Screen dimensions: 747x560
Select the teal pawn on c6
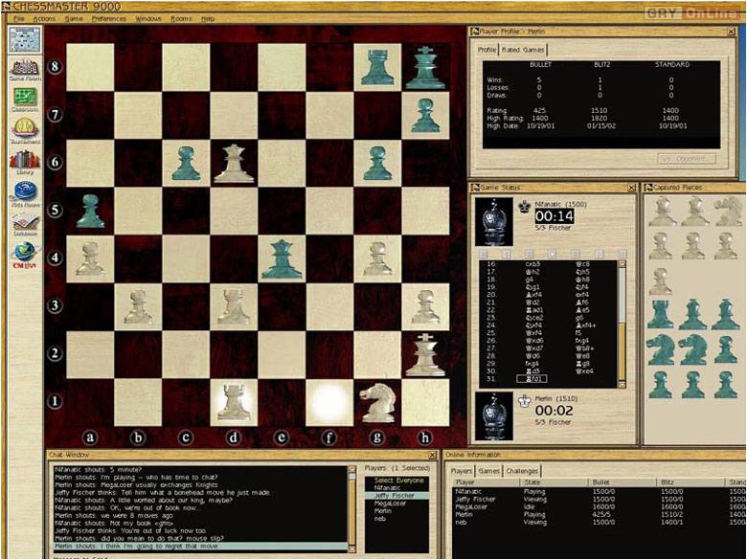(x=186, y=164)
